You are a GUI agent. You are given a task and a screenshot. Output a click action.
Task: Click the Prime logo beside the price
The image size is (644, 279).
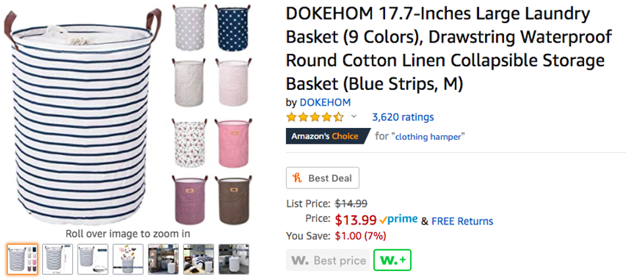[398, 220]
